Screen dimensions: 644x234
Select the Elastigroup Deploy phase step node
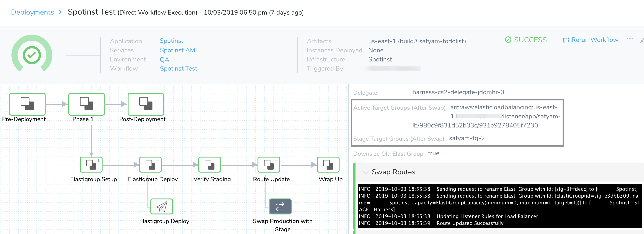[x=150, y=165]
